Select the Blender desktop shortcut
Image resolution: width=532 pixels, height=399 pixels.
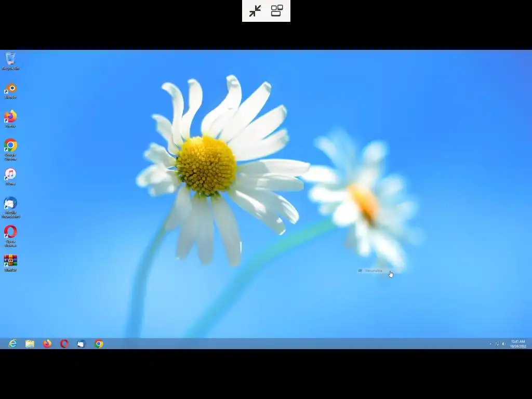[x=10, y=90]
